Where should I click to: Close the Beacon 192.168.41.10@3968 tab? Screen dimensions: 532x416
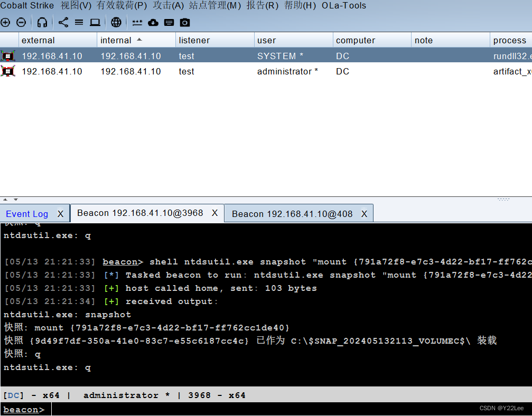pos(215,213)
